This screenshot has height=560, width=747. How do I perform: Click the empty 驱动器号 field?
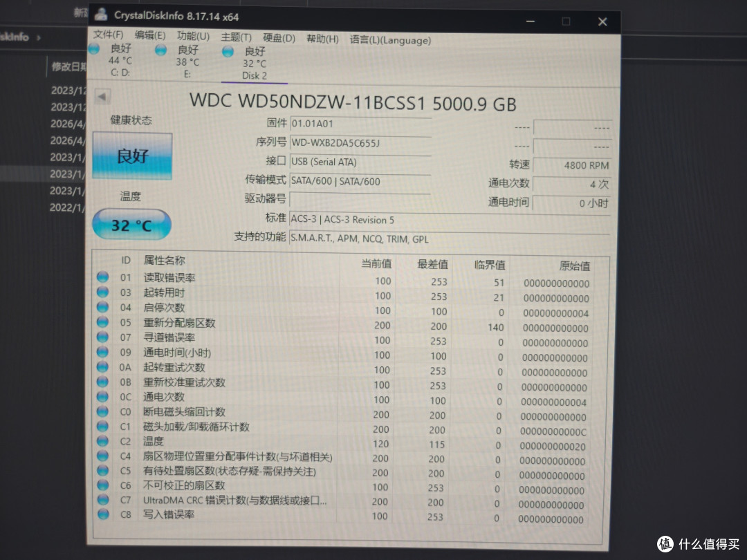point(360,200)
